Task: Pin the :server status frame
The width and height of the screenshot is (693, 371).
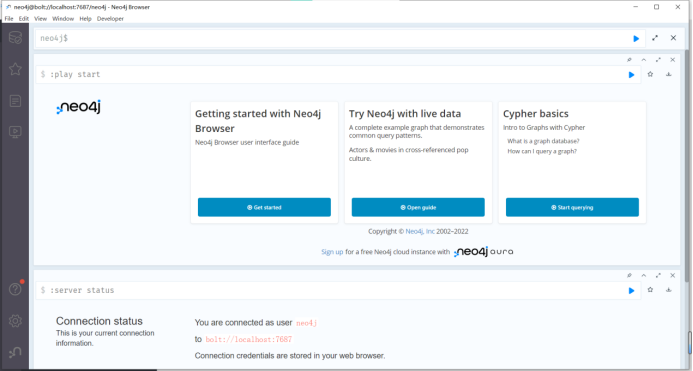Action: 629,275
